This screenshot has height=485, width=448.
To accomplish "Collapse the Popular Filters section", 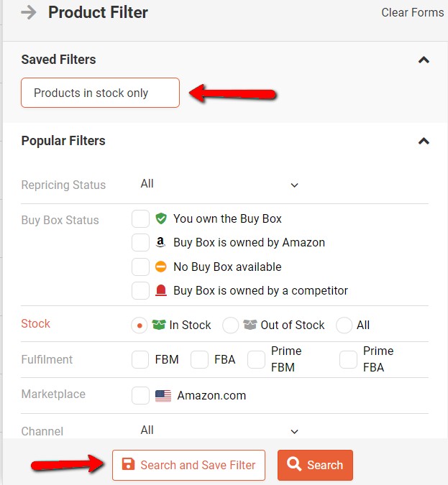I will pos(424,141).
